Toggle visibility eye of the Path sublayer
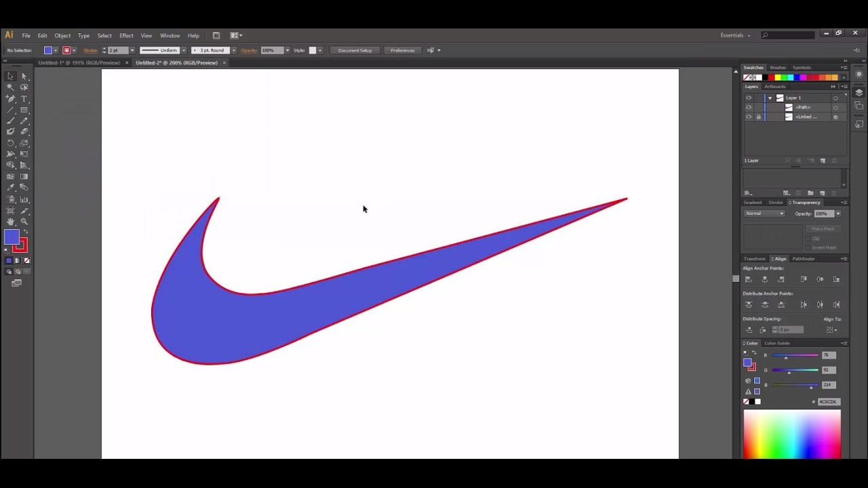 point(749,107)
